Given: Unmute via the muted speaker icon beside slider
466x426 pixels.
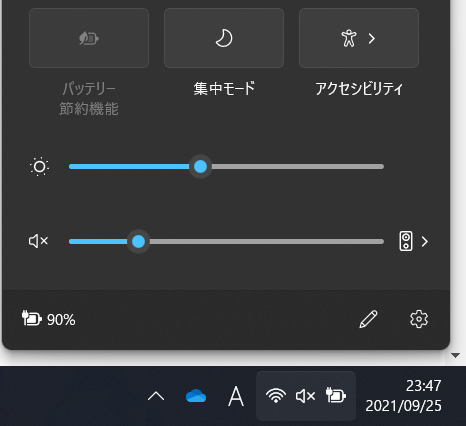Looking at the screenshot, I should point(38,241).
